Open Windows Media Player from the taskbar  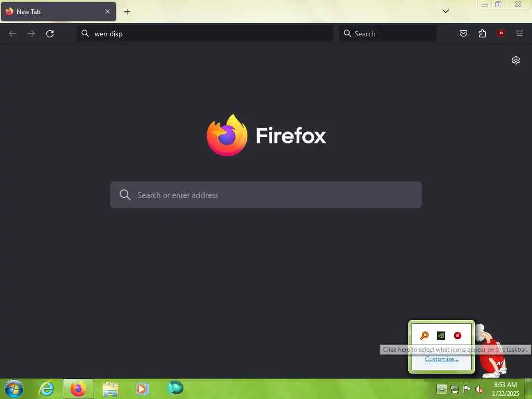[142, 389]
